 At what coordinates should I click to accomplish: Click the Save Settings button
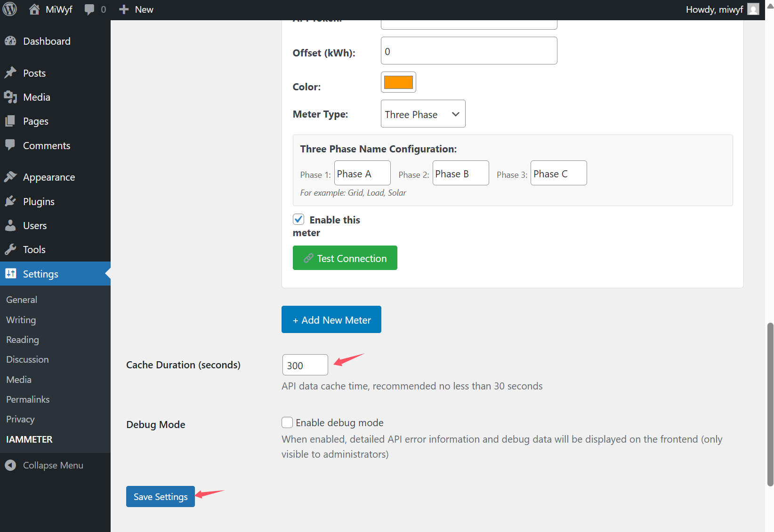tap(161, 497)
